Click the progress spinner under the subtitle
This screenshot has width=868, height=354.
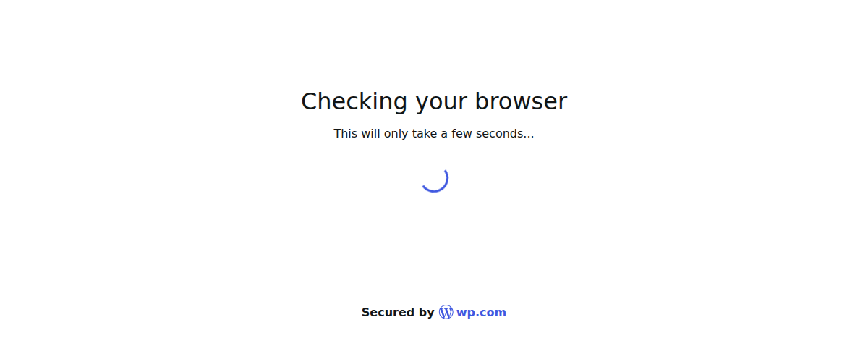pyautogui.click(x=434, y=178)
